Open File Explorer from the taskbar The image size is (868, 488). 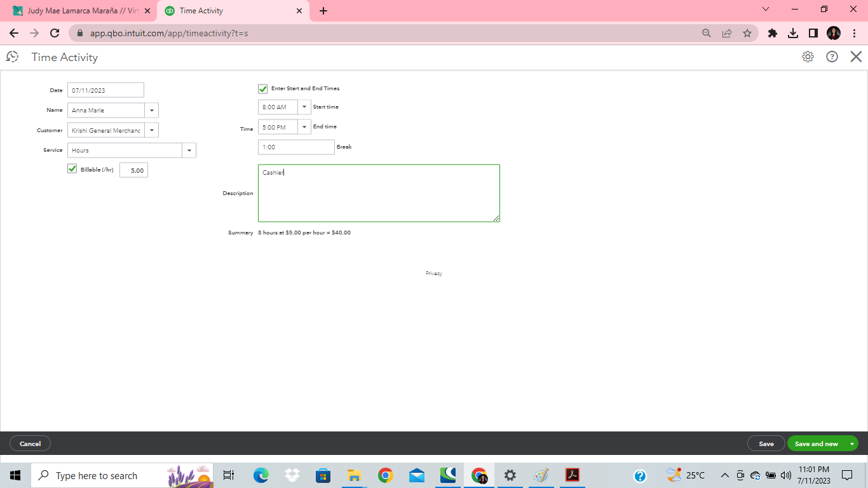click(x=355, y=475)
